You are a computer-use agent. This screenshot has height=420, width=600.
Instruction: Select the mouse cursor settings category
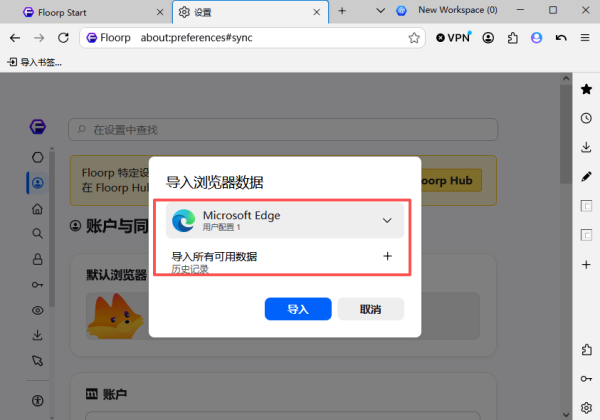(38, 360)
